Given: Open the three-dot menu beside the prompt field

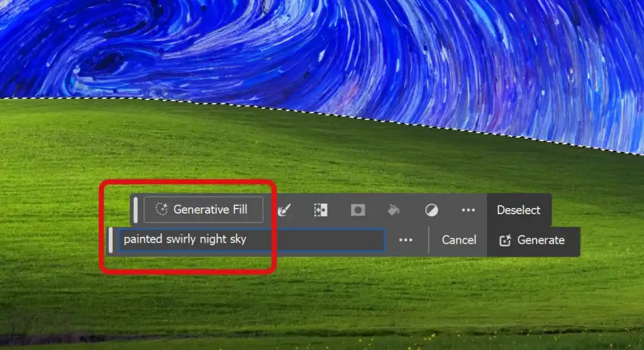Looking at the screenshot, I should pos(406,240).
